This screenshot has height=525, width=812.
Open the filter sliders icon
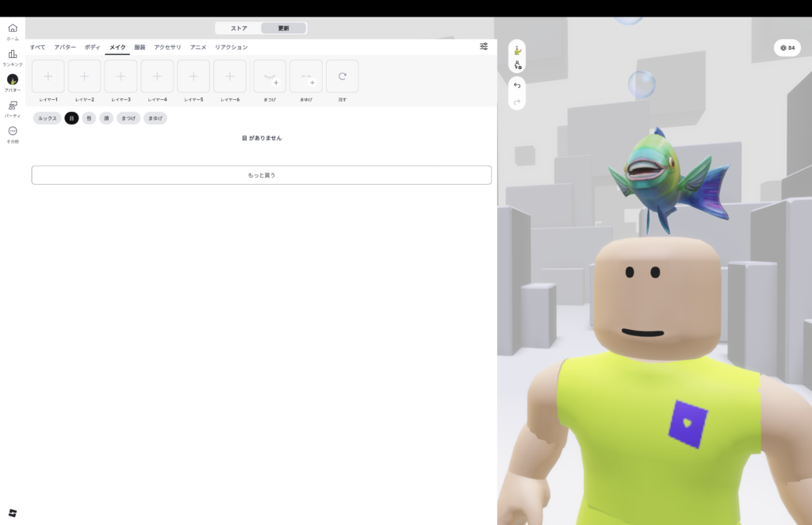tap(484, 47)
